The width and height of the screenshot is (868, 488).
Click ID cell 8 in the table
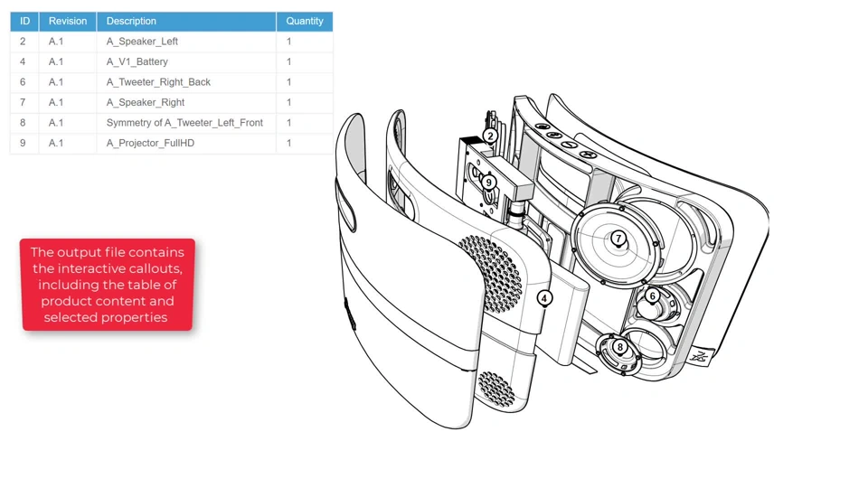pos(24,123)
